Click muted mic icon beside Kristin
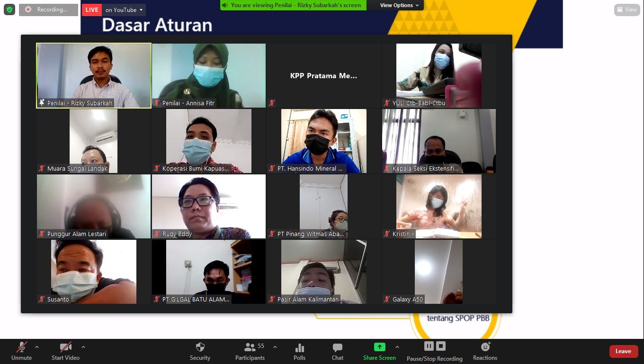Screen dimensions: 644x364 [387, 234]
